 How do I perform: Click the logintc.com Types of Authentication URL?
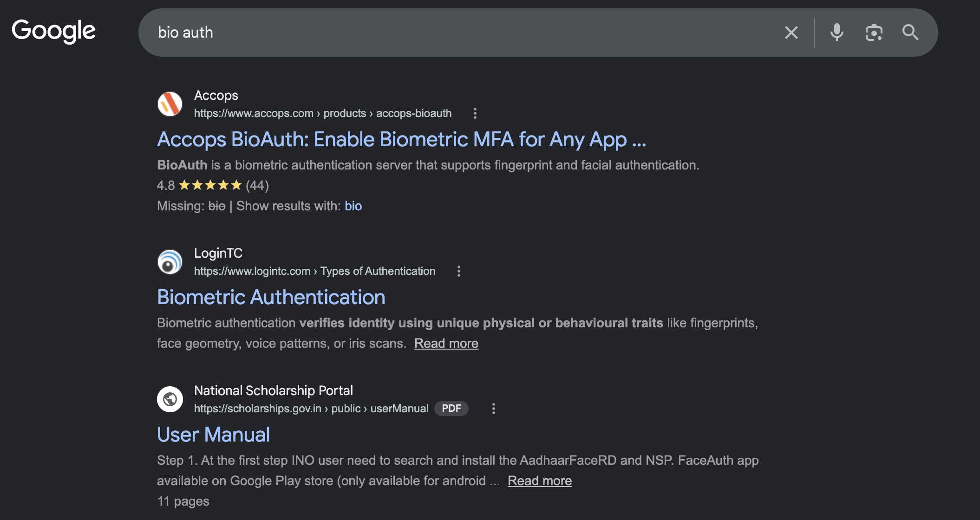click(x=315, y=271)
